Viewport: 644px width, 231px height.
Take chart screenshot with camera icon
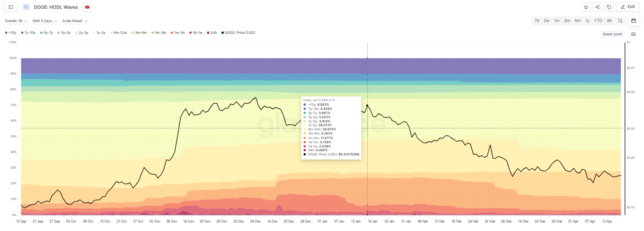pyautogui.click(x=633, y=34)
